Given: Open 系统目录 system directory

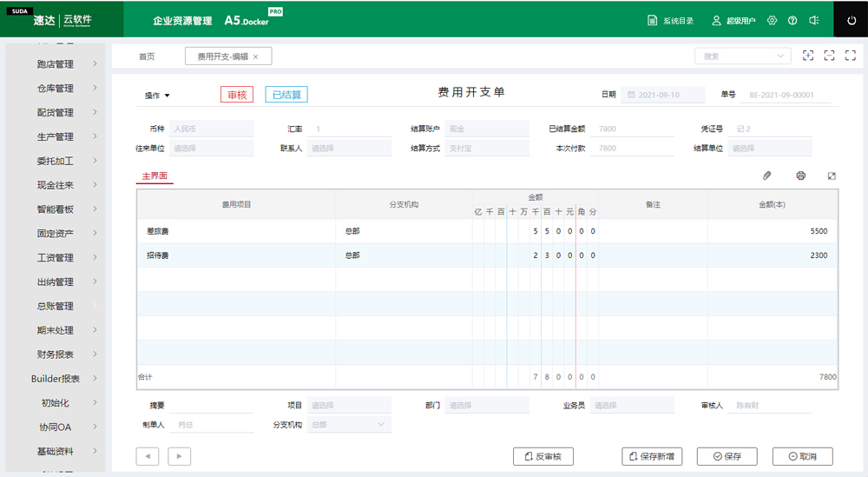Looking at the screenshot, I should [x=670, y=21].
